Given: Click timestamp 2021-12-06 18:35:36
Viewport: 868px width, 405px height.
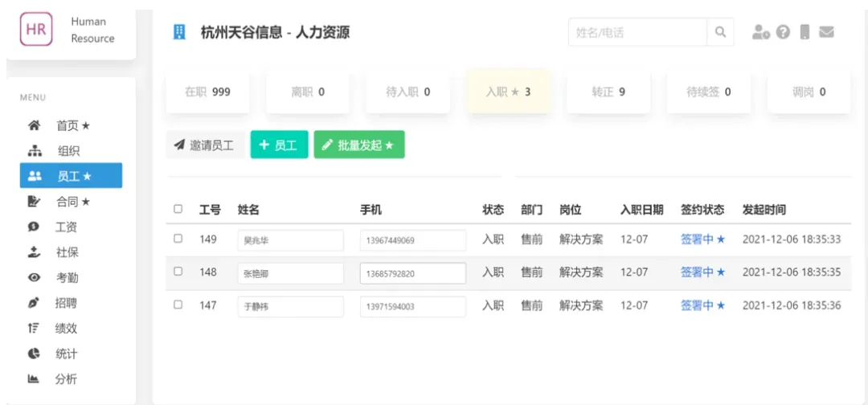Looking at the screenshot, I should click(x=792, y=305).
